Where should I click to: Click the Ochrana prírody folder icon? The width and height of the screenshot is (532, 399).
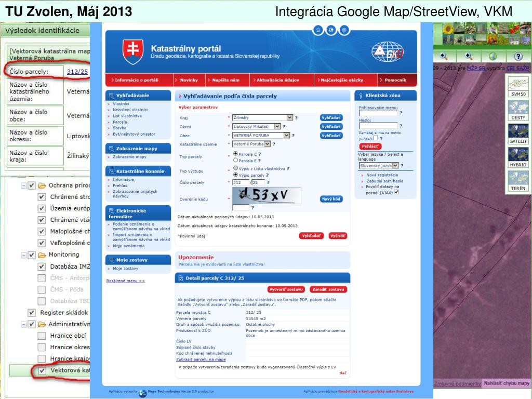click(42, 185)
